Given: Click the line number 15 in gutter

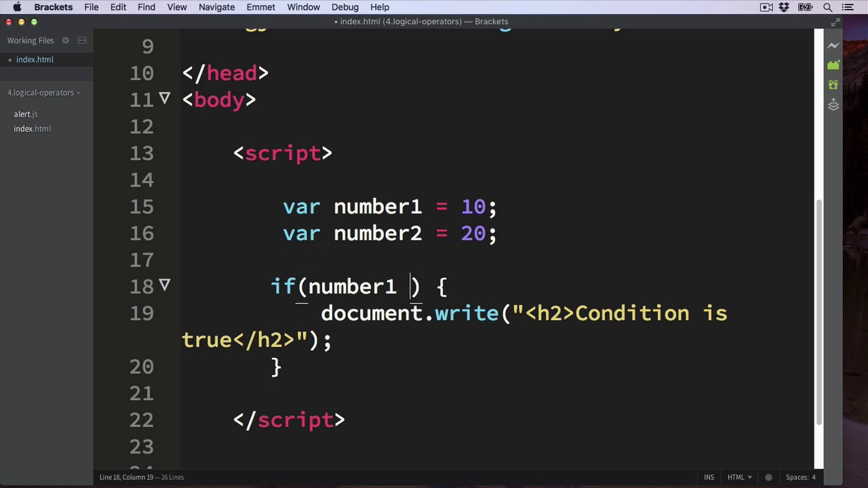Looking at the screenshot, I should 142,207.
